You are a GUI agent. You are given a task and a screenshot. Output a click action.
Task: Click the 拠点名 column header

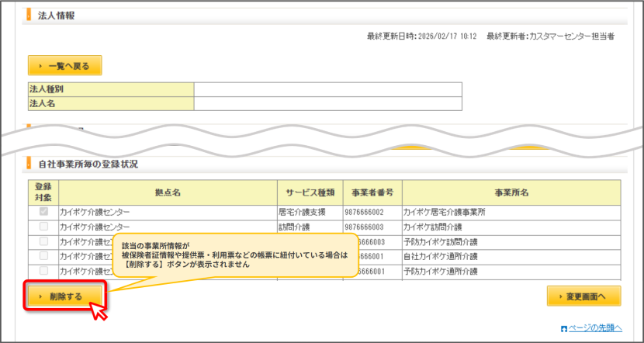coord(168,192)
